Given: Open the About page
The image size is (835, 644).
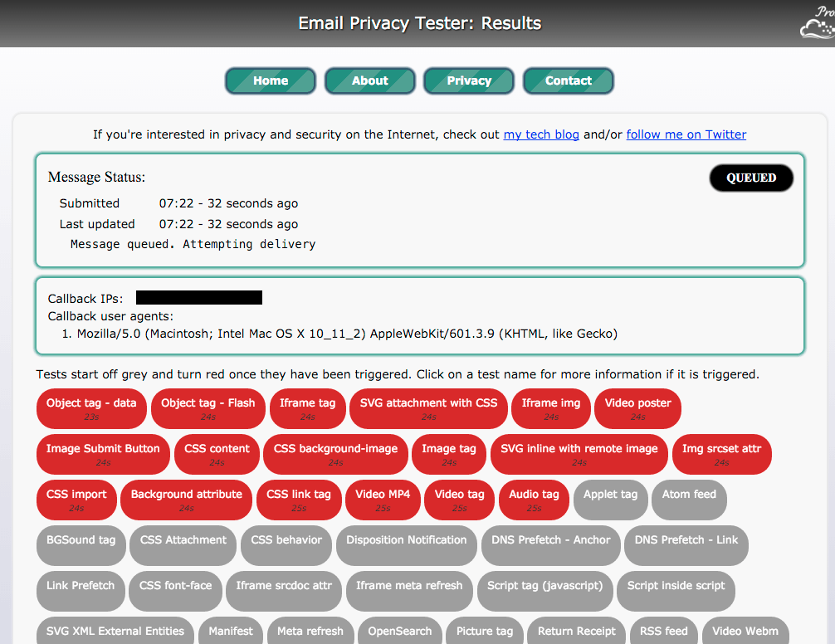Looking at the screenshot, I should pyautogui.click(x=369, y=80).
